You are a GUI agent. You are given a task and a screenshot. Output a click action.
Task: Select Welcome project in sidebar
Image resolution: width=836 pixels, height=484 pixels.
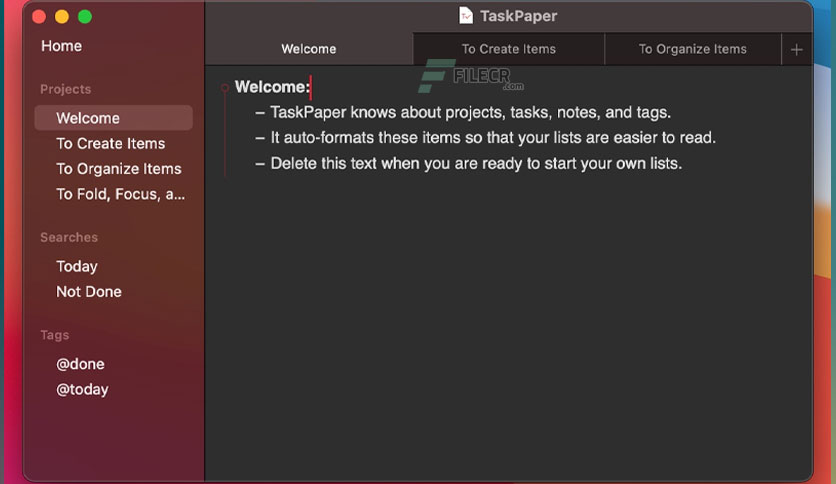(x=114, y=118)
